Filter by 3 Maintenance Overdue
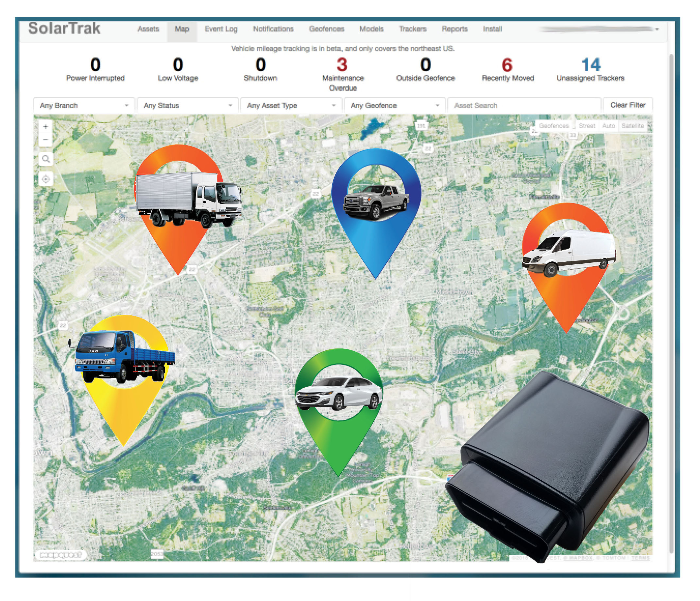 point(343,74)
